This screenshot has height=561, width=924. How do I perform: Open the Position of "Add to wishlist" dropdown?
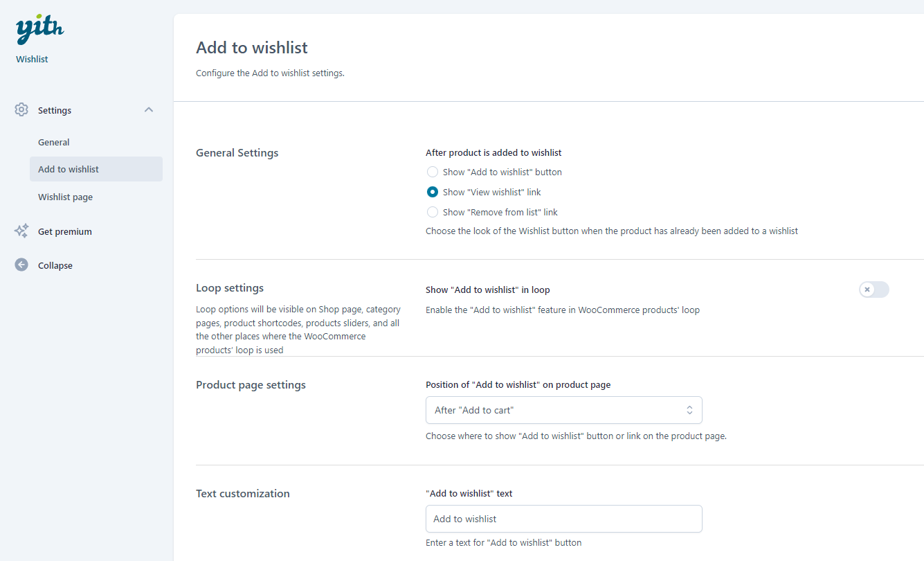(x=563, y=410)
